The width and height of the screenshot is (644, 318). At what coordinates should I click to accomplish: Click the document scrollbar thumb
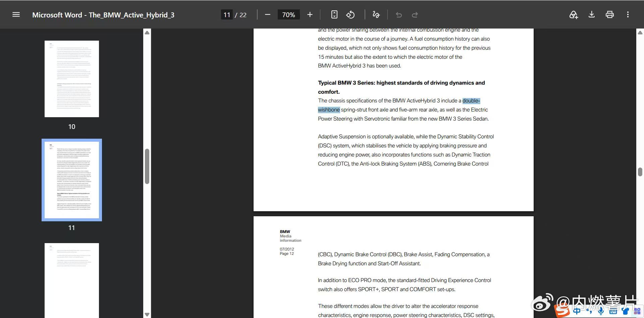pos(640,172)
